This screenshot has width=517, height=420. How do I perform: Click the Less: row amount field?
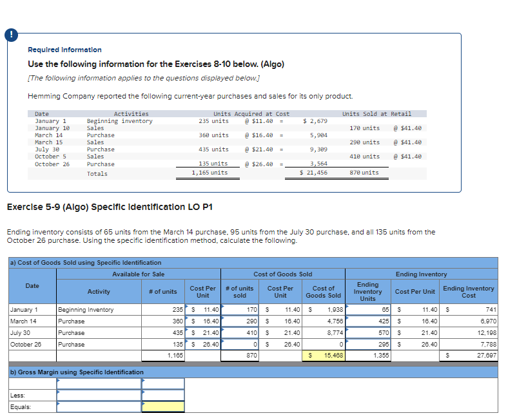click(163, 395)
